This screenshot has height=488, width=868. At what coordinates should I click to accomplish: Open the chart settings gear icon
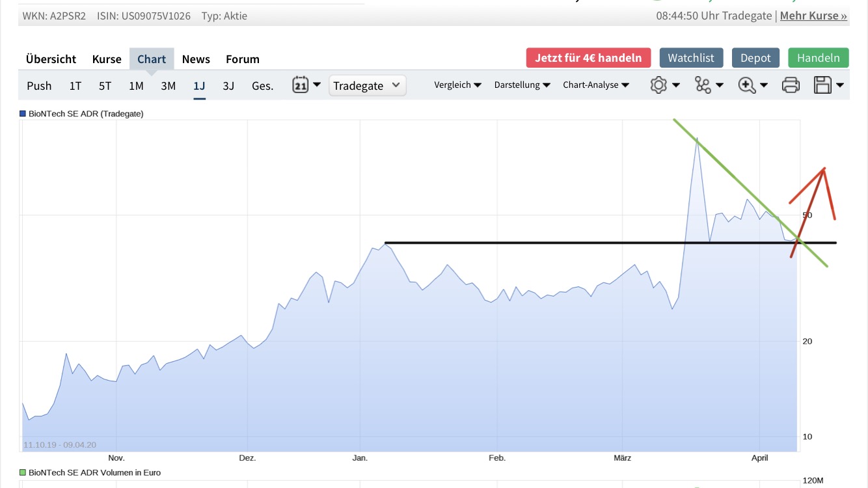click(664, 85)
